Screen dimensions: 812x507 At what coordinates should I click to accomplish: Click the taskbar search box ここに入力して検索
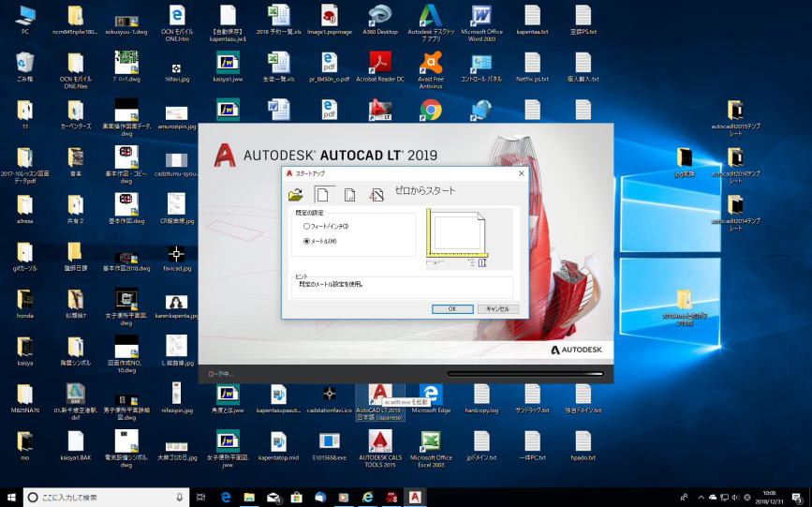coord(106,497)
